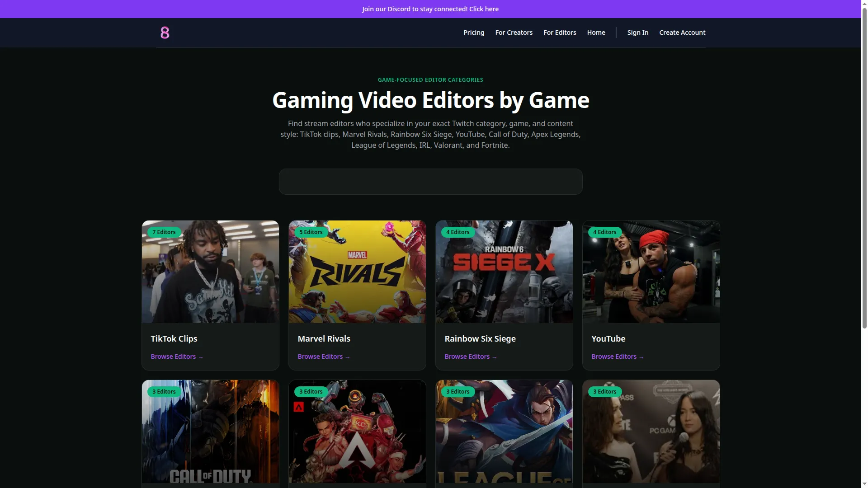Click the 7 Editors badge

164,232
